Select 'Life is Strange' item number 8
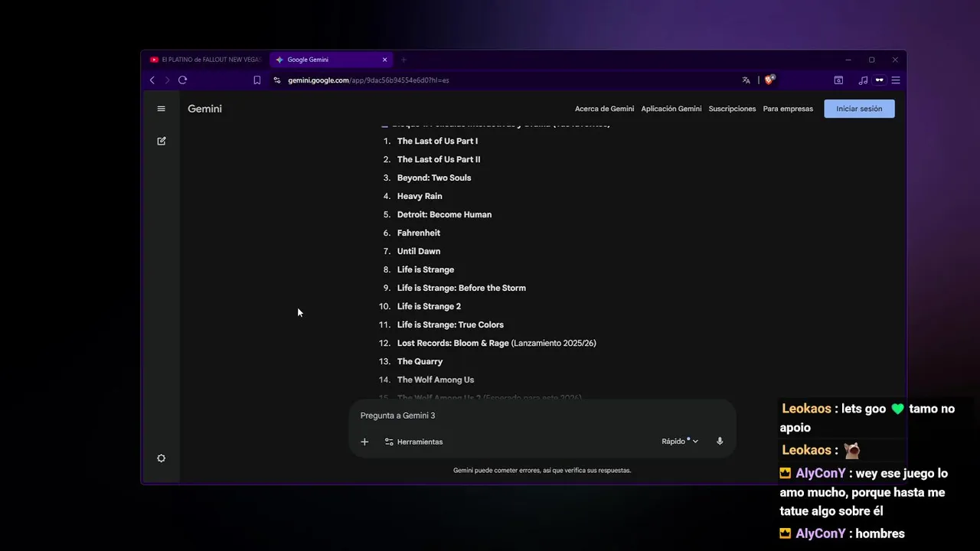The width and height of the screenshot is (980, 551). coord(426,269)
